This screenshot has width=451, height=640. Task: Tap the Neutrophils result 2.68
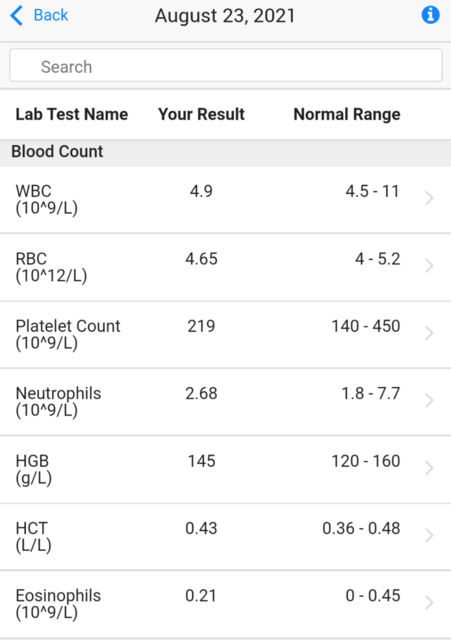pyautogui.click(x=201, y=394)
